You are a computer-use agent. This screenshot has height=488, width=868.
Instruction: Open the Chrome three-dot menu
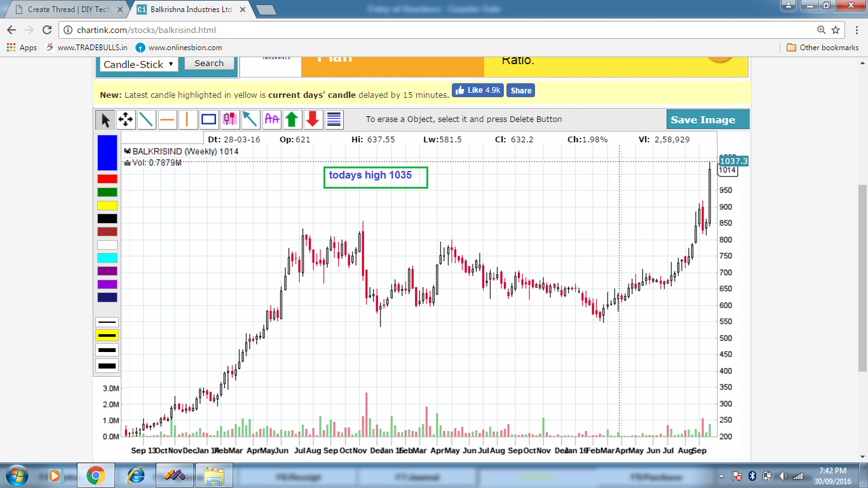pyautogui.click(x=855, y=30)
